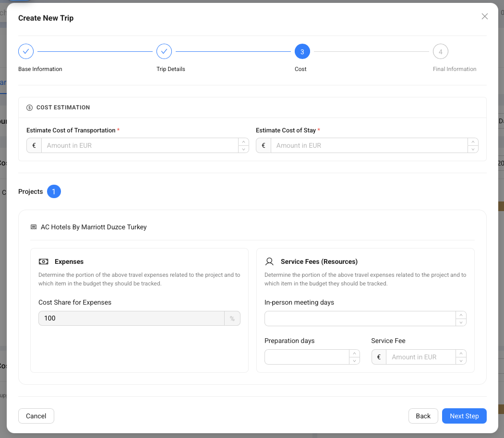The width and height of the screenshot is (504, 438).
Task: Click the Service Fees (Resources) heading
Action: click(x=319, y=261)
